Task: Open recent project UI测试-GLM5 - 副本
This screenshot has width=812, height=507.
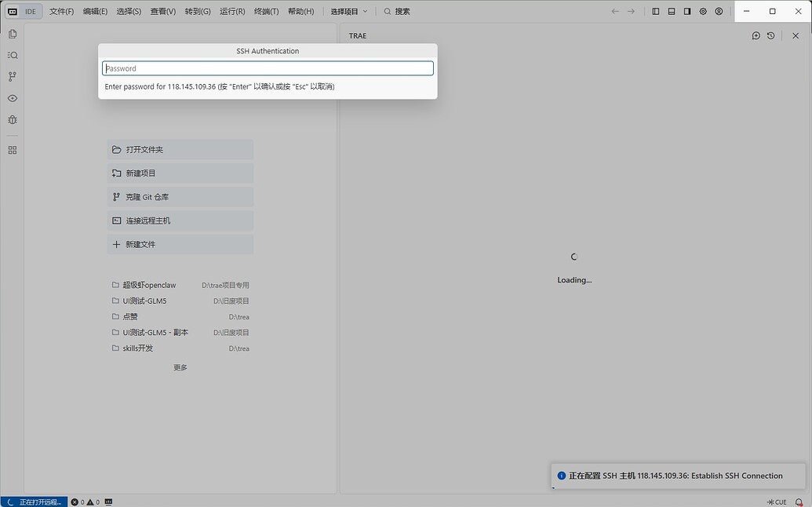Action: pos(180,333)
